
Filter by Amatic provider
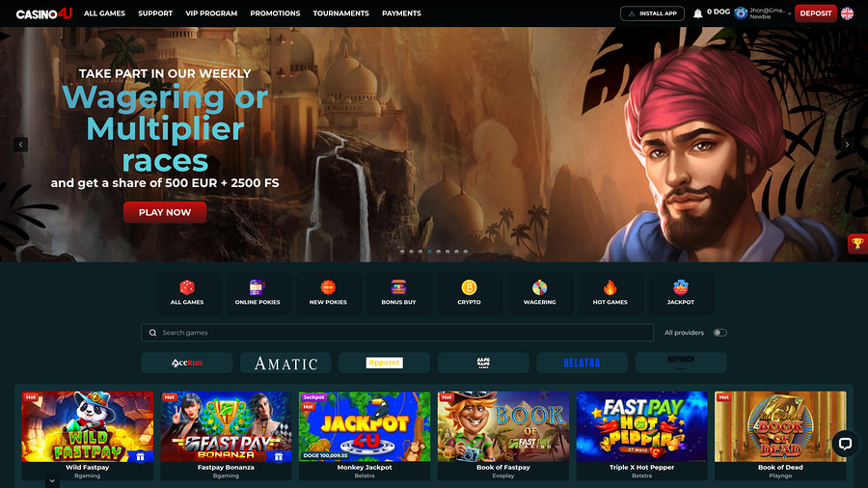pos(285,363)
